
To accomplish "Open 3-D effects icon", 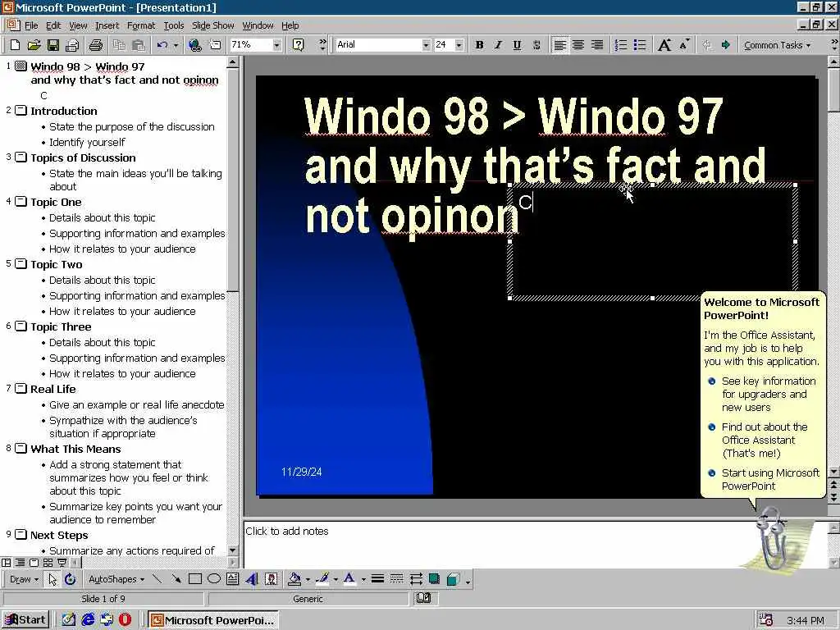I will 453,579.
